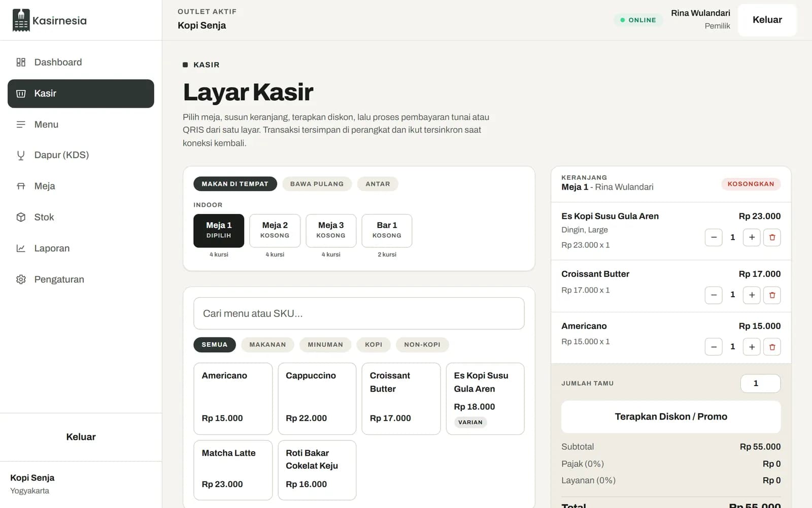Click Terapkan Diskon / Promo button
This screenshot has width=812, height=508.
point(671,417)
